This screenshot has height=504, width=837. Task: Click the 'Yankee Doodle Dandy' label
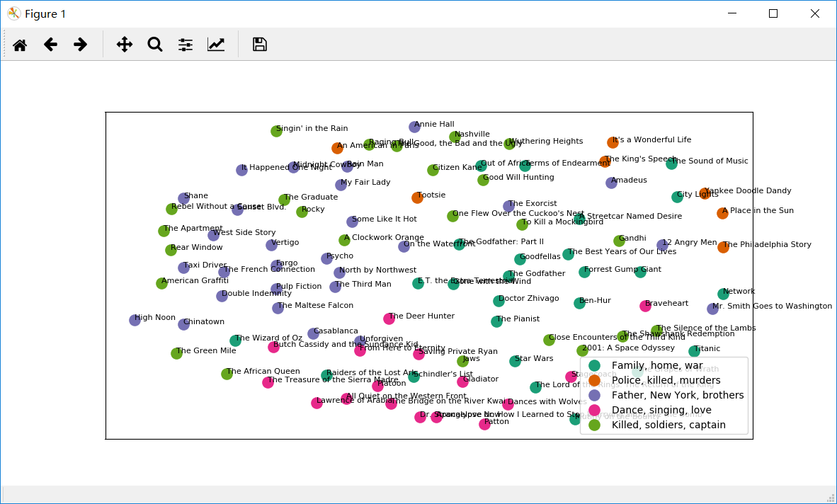pos(748,190)
